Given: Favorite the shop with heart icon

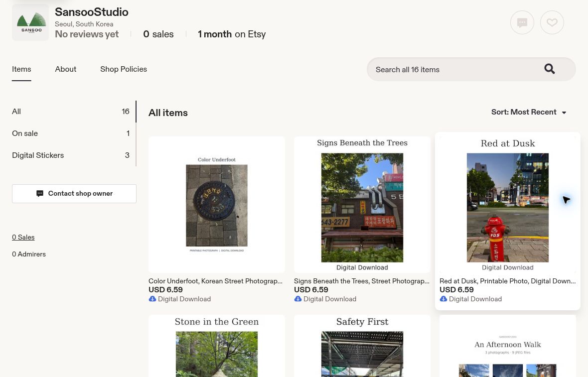Looking at the screenshot, I should pos(552,22).
